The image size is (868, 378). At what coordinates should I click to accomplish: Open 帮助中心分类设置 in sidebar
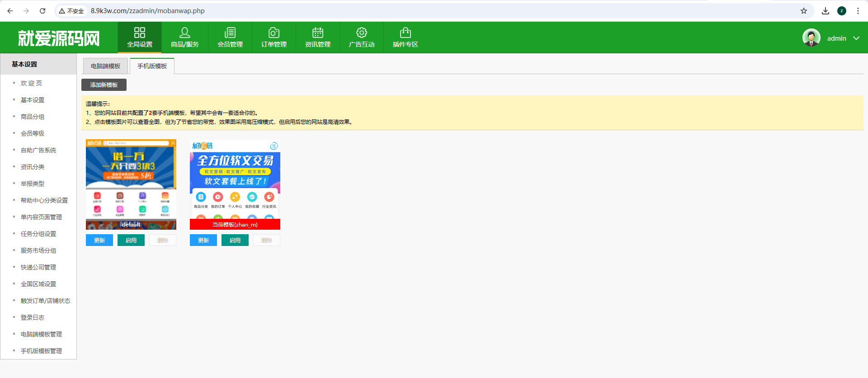click(44, 200)
